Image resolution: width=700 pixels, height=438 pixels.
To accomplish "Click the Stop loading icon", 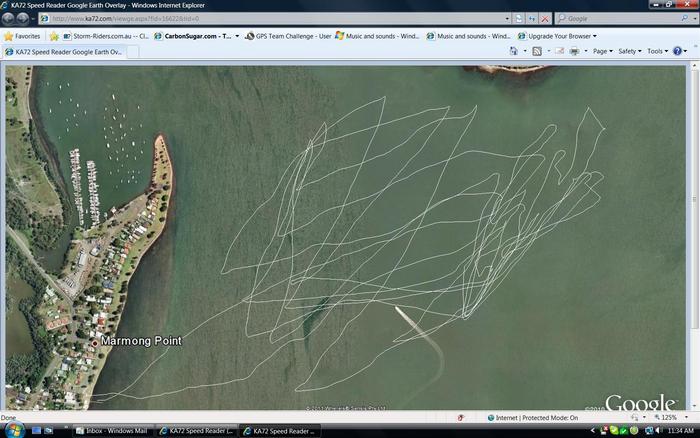I will pyautogui.click(x=545, y=18).
